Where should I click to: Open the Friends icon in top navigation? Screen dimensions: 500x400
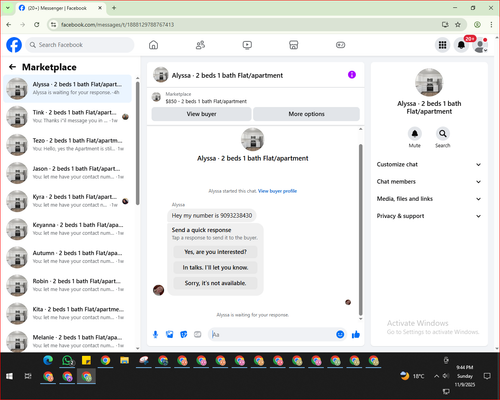coord(200,45)
